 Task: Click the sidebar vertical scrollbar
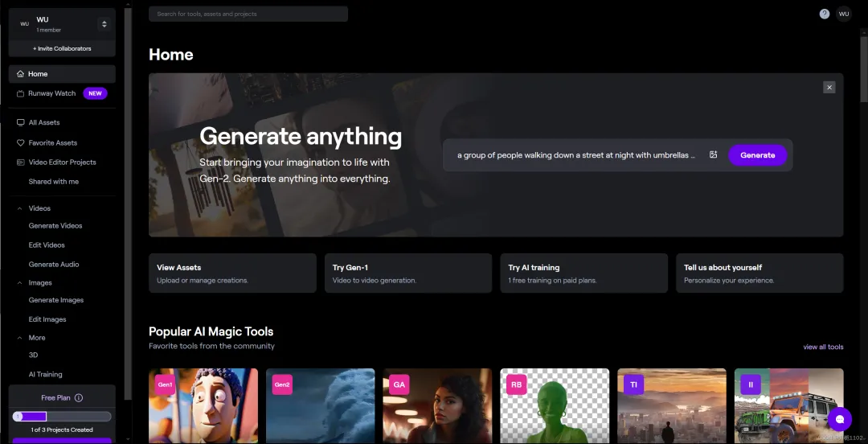pos(129,203)
